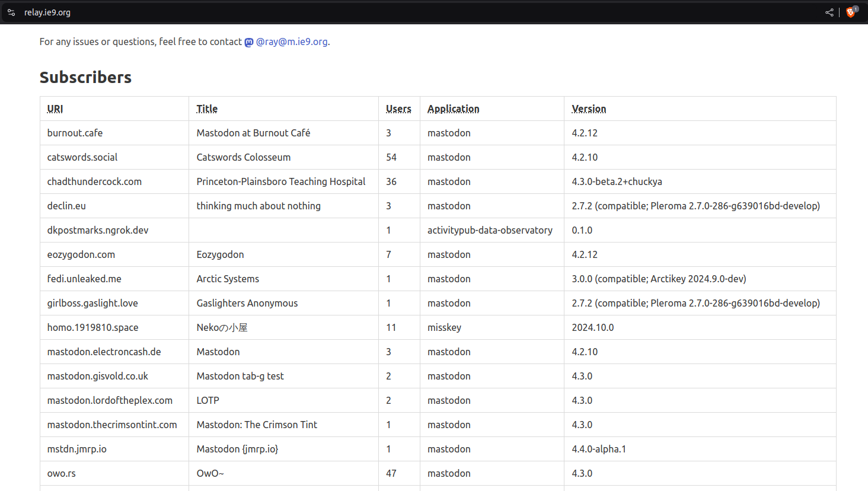Viewport: 868px width, 491px height.
Task: Click the Mastodon tab-g test title
Action: click(240, 376)
